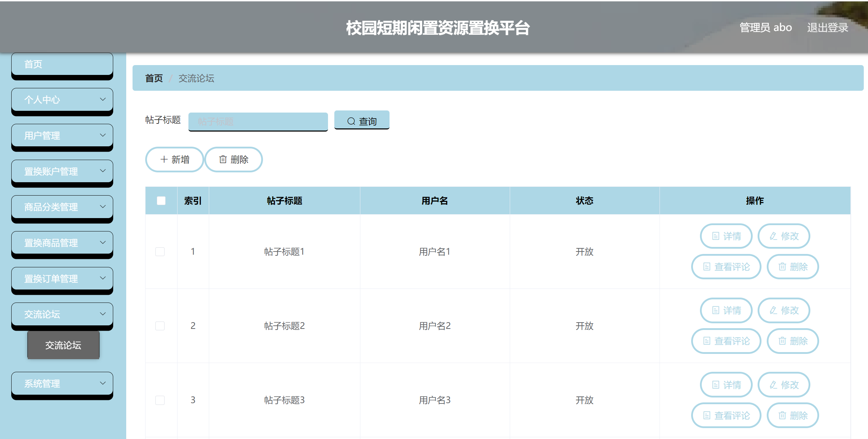
Task: Click 修改 pencil icon for row 1
Action: click(773, 236)
